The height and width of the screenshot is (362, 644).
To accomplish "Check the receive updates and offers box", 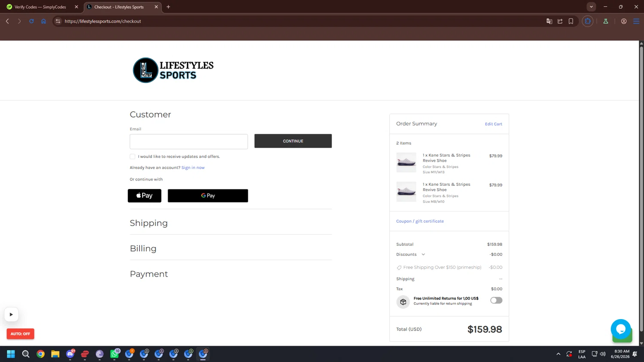I will (133, 157).
